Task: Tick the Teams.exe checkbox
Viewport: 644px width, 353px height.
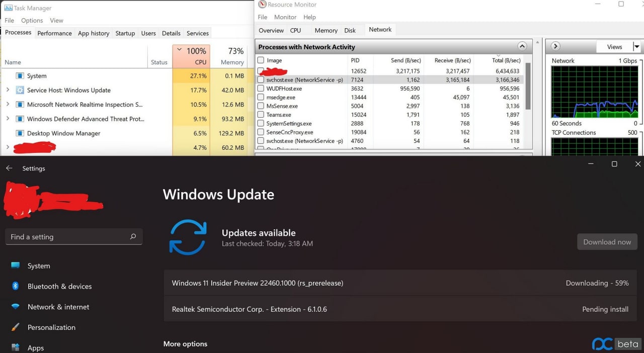Action: click(x=261, y=115)
